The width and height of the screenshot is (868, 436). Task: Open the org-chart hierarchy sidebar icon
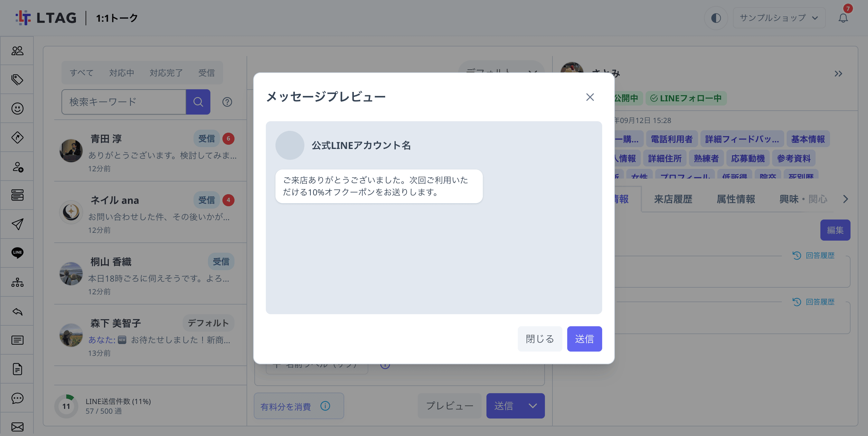17,282
